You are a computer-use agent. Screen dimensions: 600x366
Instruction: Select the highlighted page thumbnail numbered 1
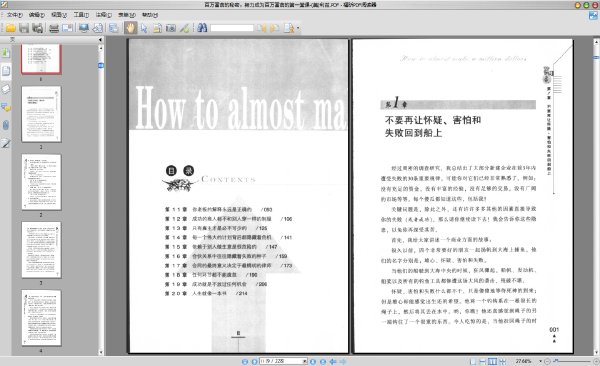pos(41,59)
